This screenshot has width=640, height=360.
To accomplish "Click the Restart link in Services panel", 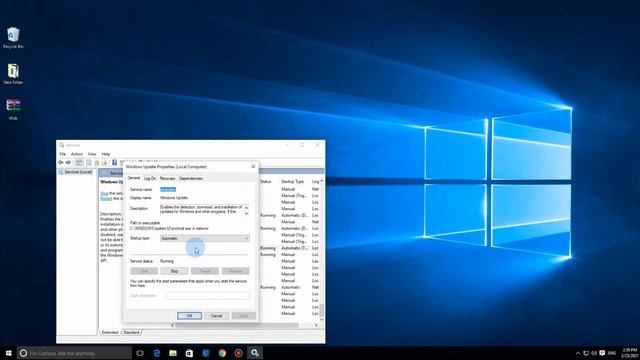I will click(x=106, y=198).
